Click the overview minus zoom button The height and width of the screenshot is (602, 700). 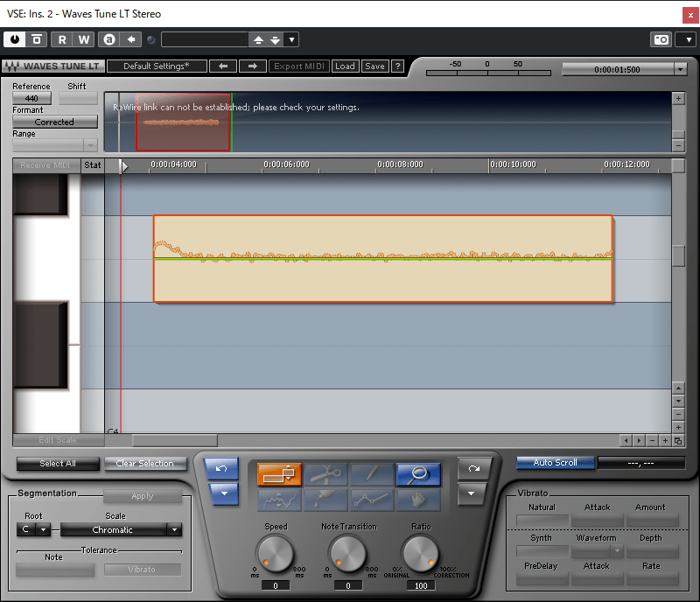[x=679, y=145]
